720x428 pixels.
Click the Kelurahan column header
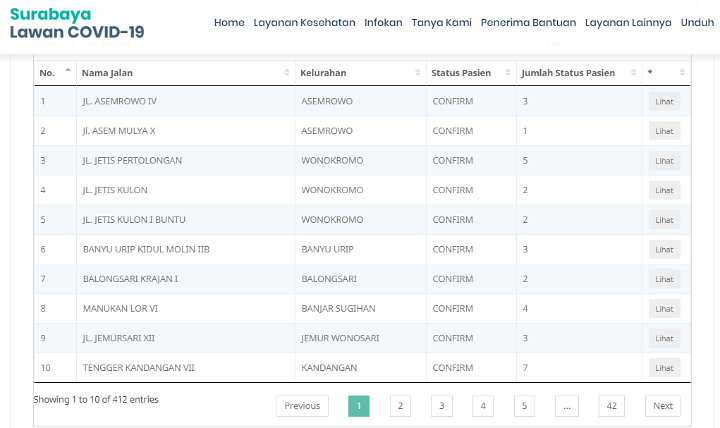360,73
